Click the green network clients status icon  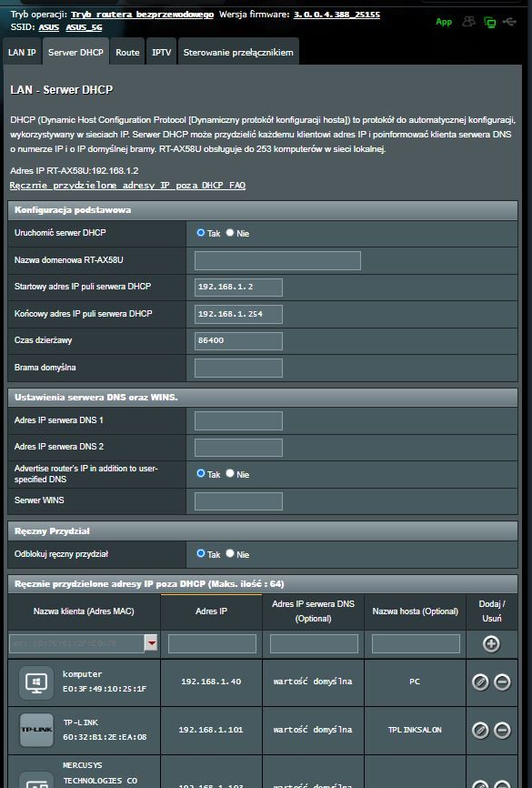coord(489,22)
